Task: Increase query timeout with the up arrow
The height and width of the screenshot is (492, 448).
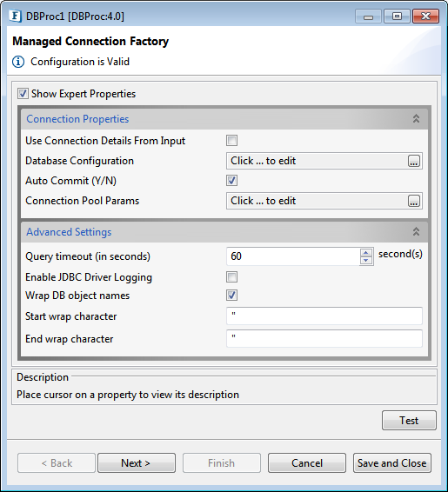Action: point(365,253)
